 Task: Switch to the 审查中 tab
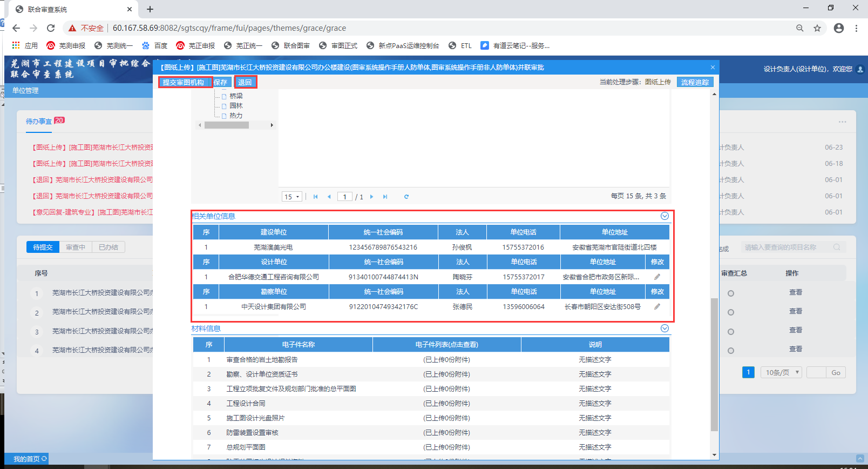76,247
